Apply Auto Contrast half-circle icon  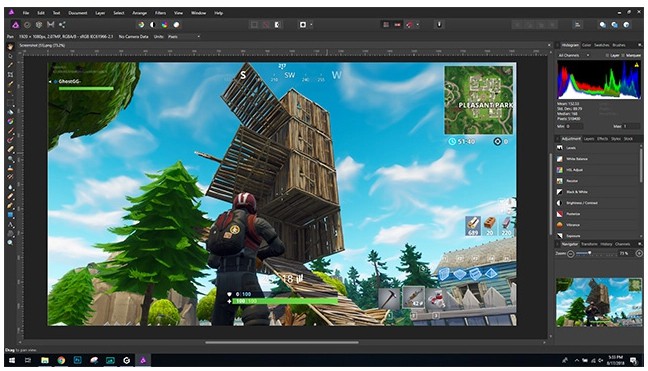[x=153, y=25]
